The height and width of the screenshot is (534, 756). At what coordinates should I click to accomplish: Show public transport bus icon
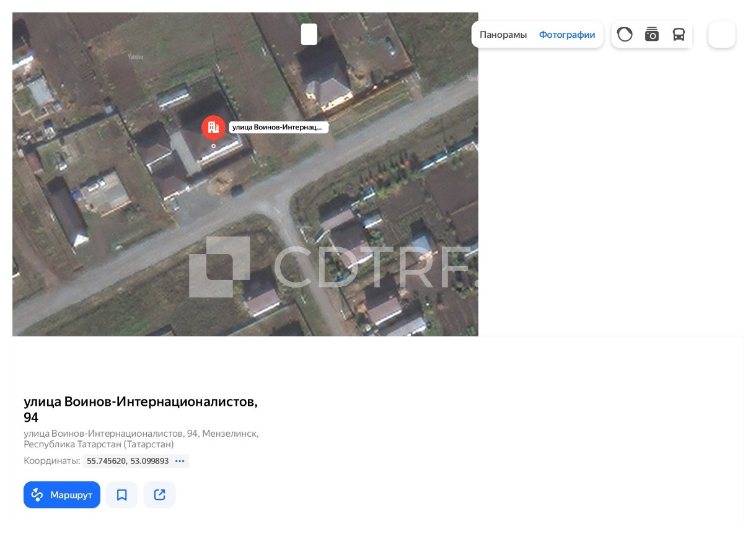point(679,35)
